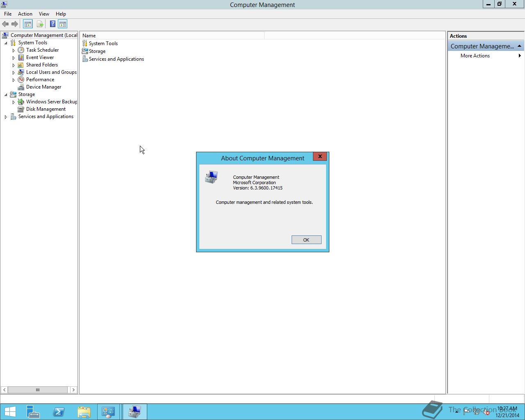Click Services and Applications text in list
525x420 pixels.
tap(116, 59)
